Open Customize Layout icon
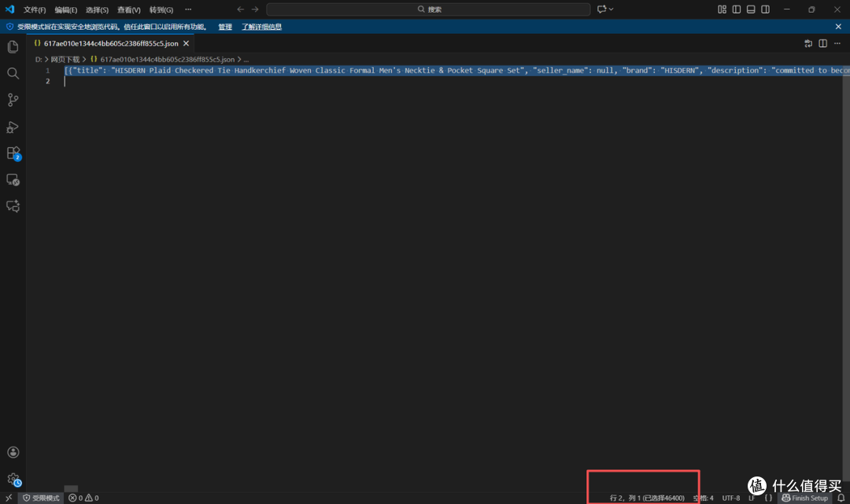 point(722,9)
